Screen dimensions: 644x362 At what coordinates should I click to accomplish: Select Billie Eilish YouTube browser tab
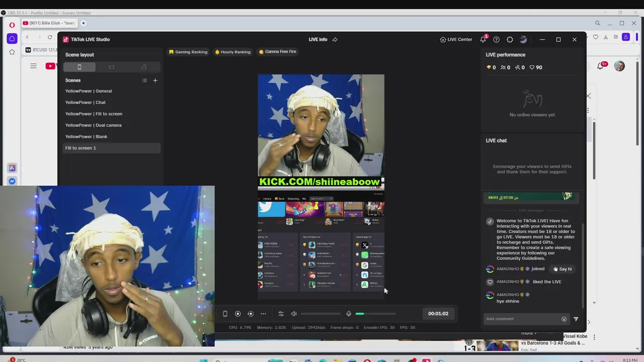click(x=49, y=23)
